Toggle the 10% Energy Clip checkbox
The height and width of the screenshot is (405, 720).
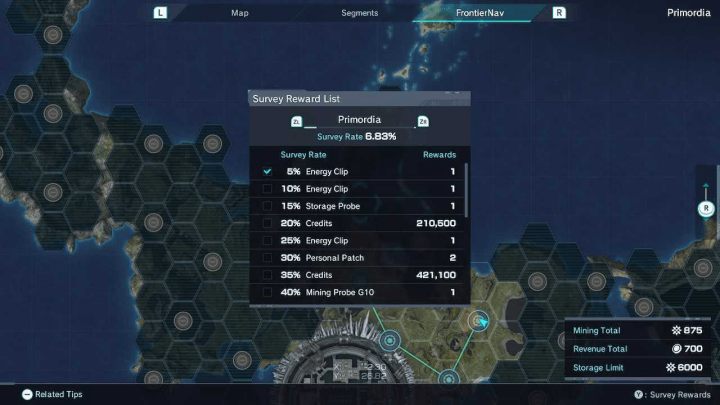pyautogui.click(x=267, y=189)
